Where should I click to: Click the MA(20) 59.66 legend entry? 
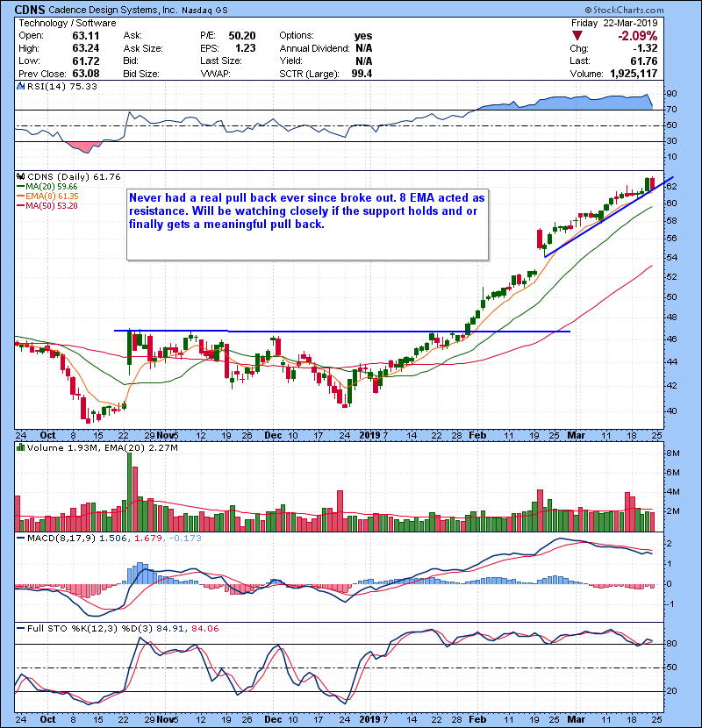click(x=47, y=187)
